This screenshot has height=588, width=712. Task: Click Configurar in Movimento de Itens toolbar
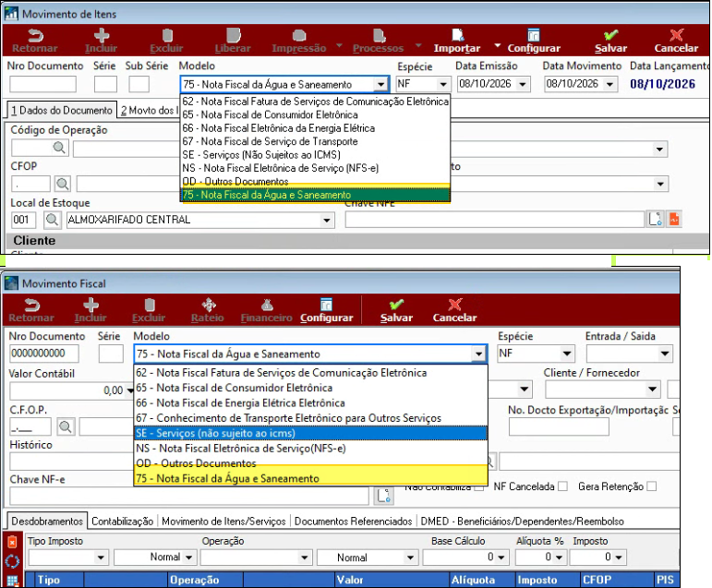coord(534,41)
